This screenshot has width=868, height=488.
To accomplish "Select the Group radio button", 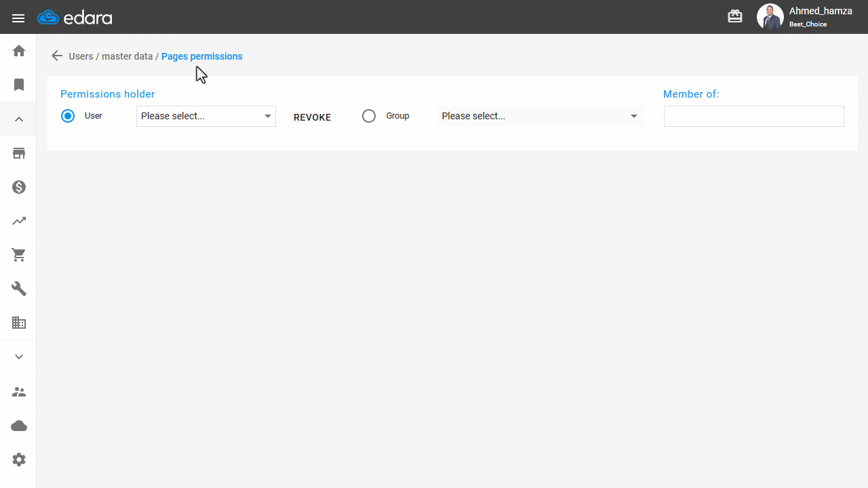I will click(x=369, y=116).
